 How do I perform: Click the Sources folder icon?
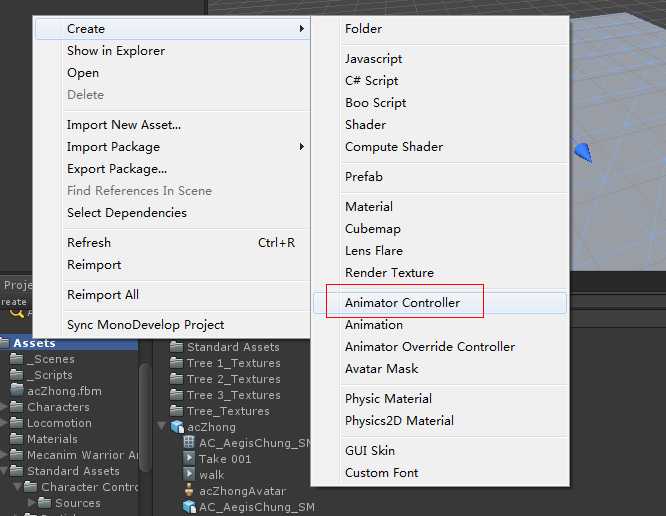tap(45, 503)
